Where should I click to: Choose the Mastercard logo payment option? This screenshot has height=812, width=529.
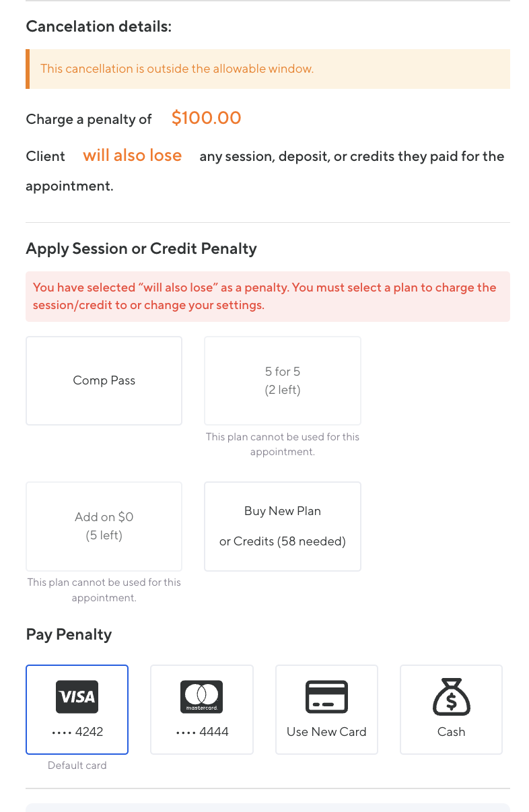coord(201,697)
